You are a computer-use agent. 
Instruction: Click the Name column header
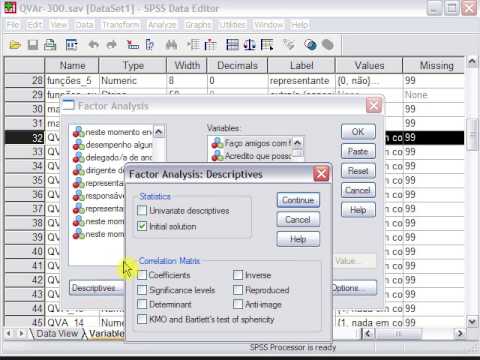coord(72,65)
